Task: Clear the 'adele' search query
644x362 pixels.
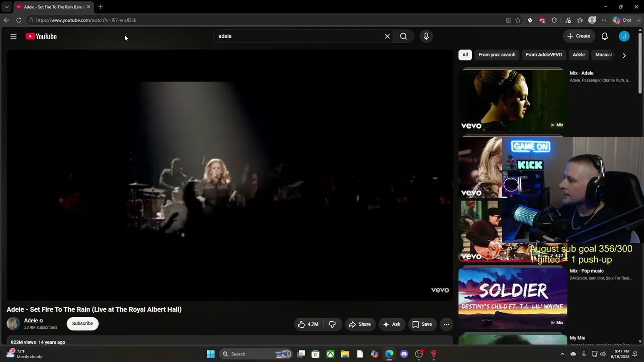Action: (387, 36)
